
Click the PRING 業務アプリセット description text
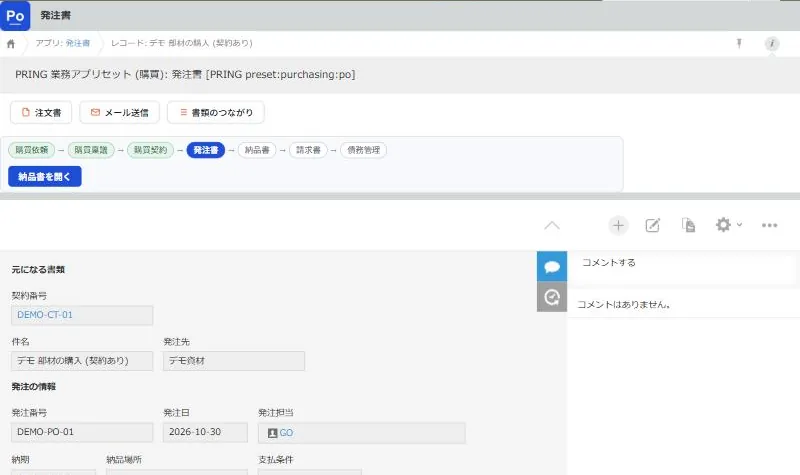point(185,74)
